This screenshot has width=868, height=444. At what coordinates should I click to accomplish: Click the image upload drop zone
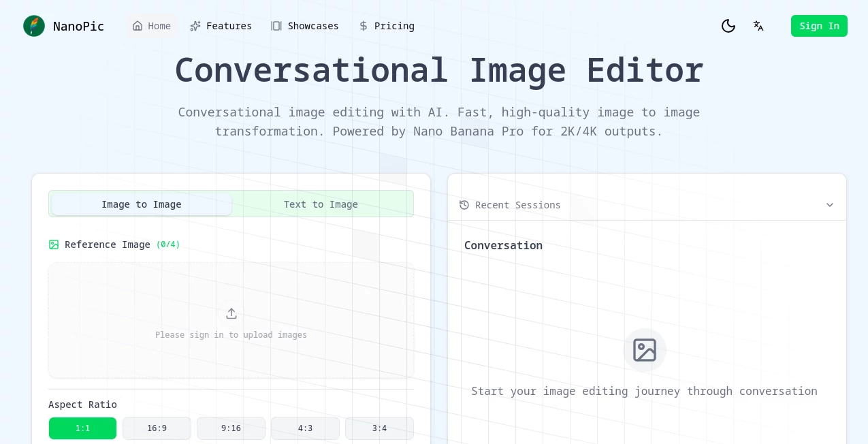[231, 320]
